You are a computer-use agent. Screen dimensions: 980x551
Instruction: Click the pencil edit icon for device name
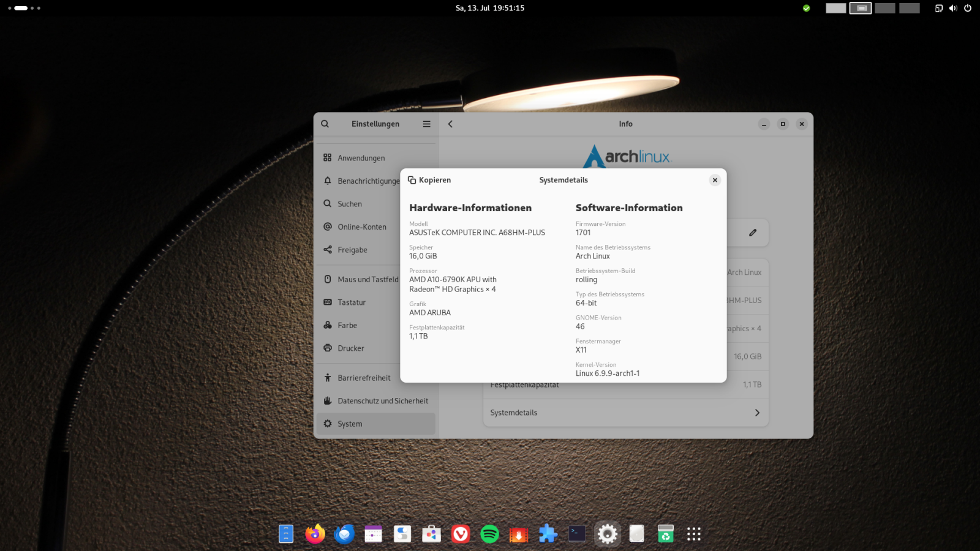[x=753, y=233]
